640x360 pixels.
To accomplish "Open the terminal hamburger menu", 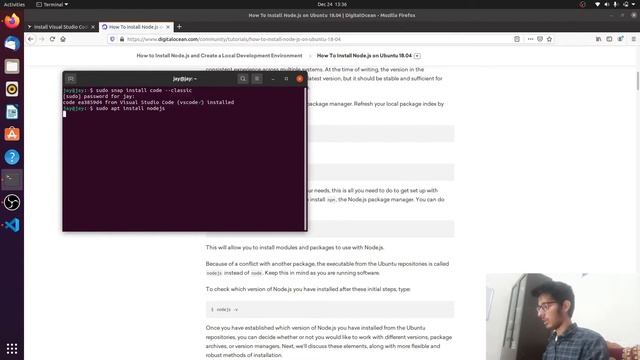I will (257, 79).
